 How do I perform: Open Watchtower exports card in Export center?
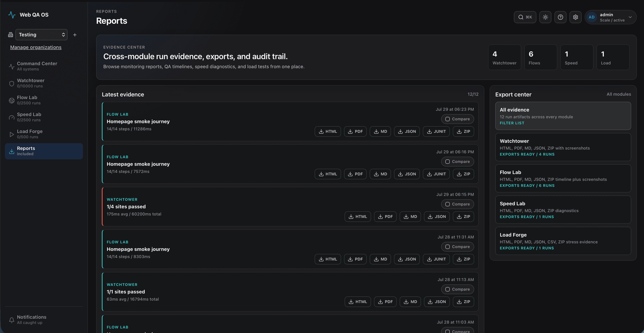(x=563, y=147)
